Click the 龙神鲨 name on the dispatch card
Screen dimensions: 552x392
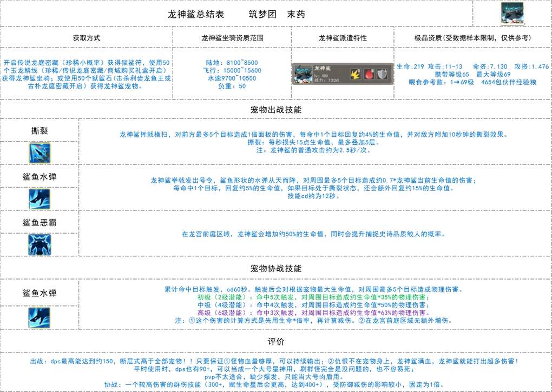(x=323, y=68)
